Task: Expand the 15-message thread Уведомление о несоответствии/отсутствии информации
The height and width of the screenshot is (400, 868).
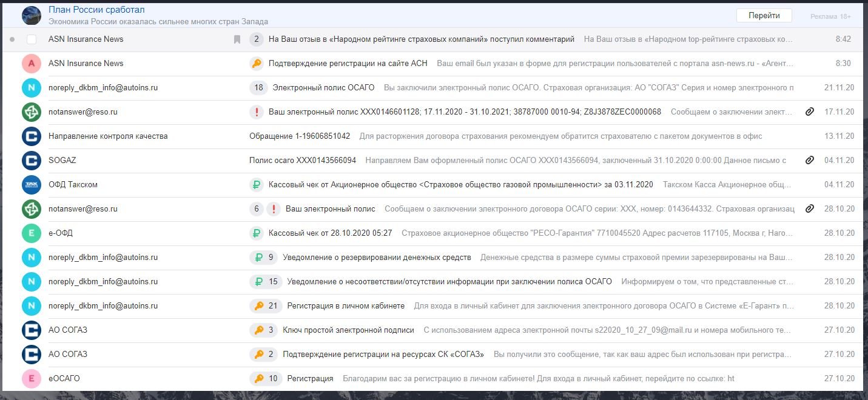Action: 266,282
